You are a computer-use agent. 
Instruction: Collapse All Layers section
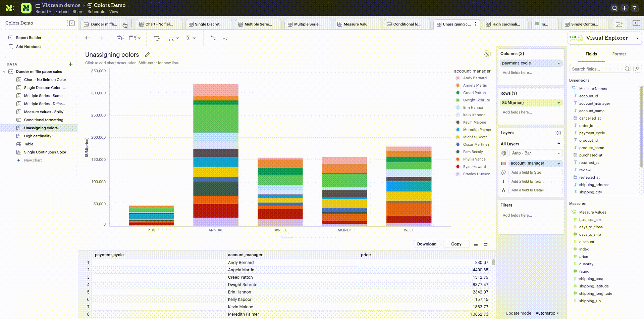(x=559, y=144)
